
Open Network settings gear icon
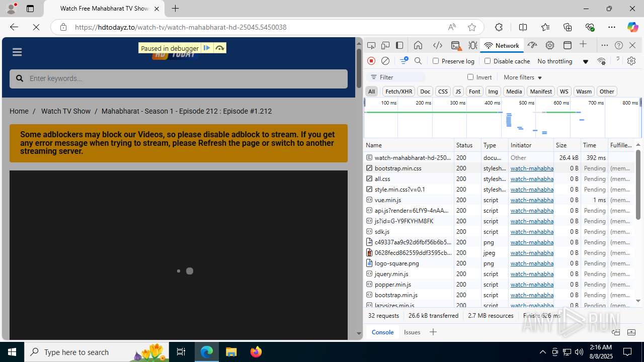click(631, 61)
